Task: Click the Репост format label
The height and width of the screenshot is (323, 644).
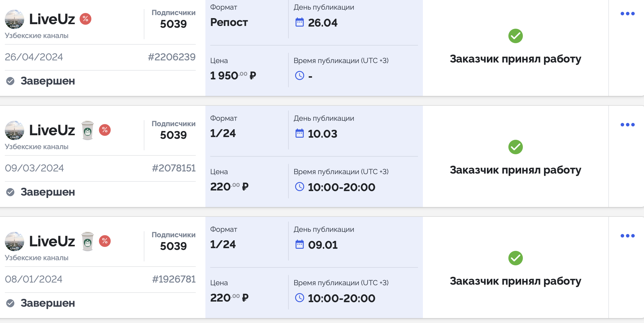Action: [229, 22]
